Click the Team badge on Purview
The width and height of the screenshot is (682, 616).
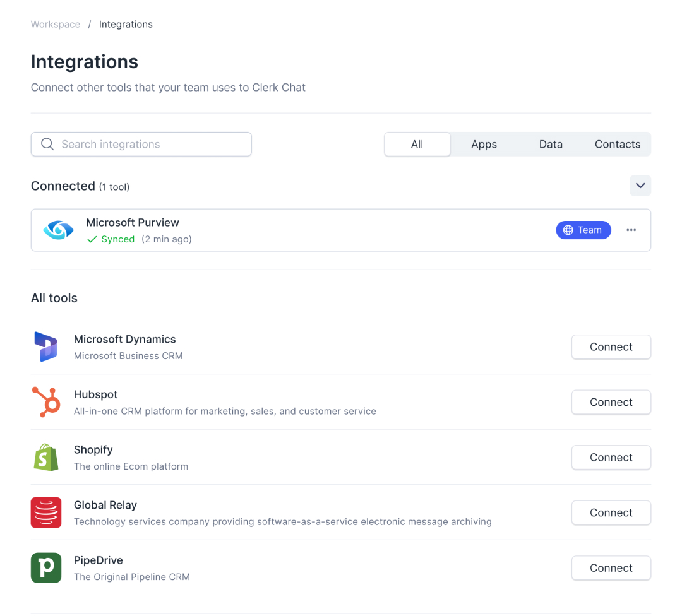(x=583, y=230)
